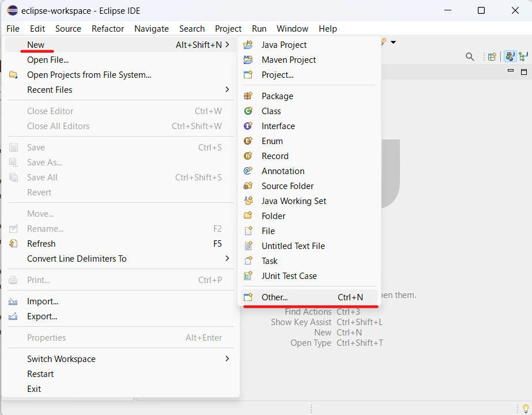Screen dimensions: 532x415
Task: Click the Open Perspective toolbar icon
Action: [x=492, y=56]
